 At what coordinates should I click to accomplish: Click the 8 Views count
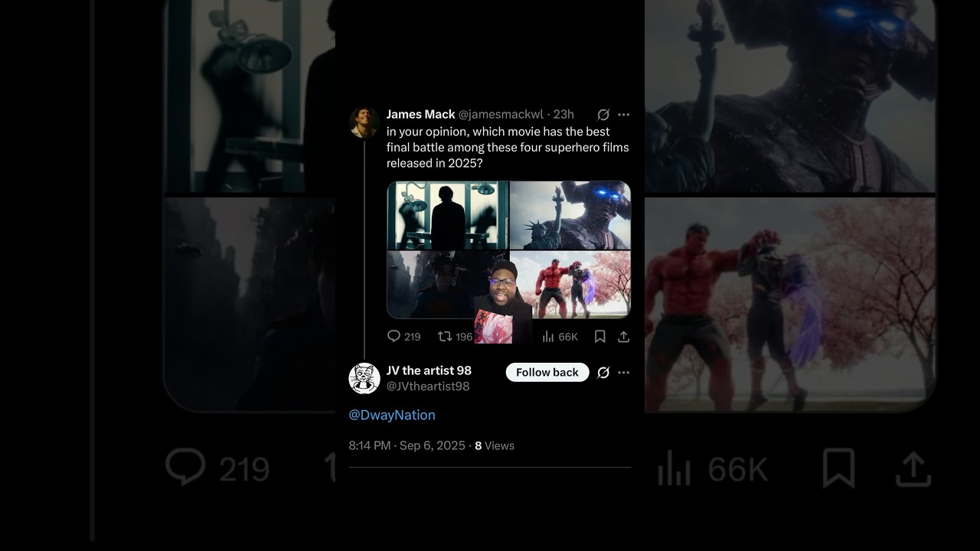coord(495,445)
